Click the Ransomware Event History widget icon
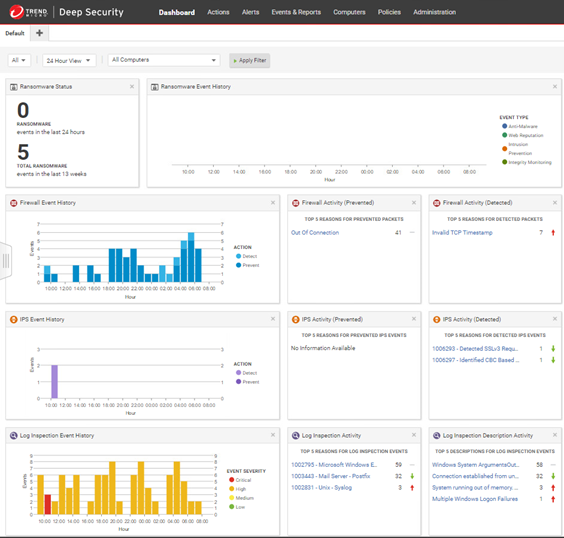The image size is (564, 538). pyautogui.click(x=155, y=87)
